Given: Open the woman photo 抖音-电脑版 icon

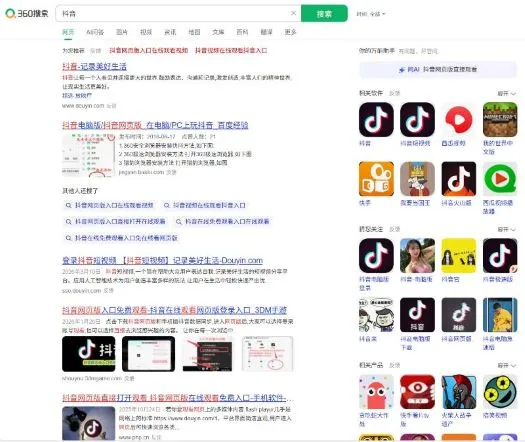Looking at the screenshot, I should pyautogui.click(x=417, y=255).
